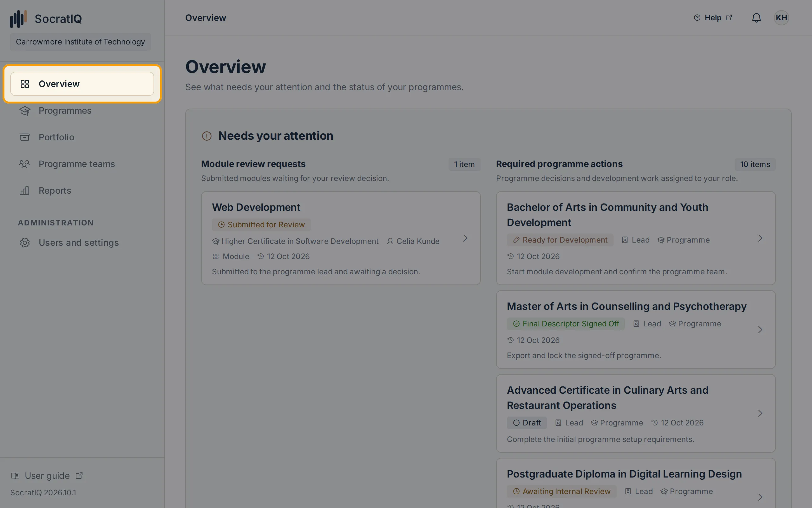Image resolution: width=812 pixels, height=508 pixels.
Task: Click the module grid icon in Web Development card
Action: pyautogui.click(x=215, y=257)
